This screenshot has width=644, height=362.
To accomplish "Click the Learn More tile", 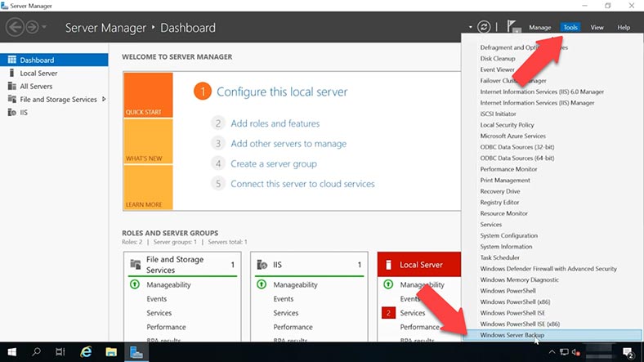I will (x=148, y=188).
